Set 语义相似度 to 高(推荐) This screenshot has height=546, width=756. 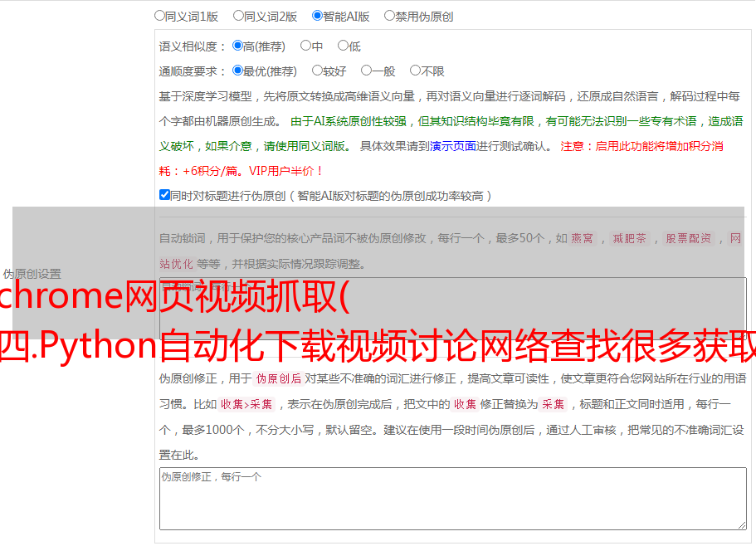coord(237,46)
